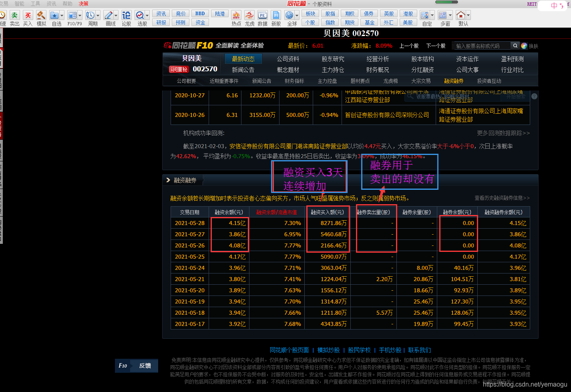The height and width of the screenshot is (392, 571).
Task: Open the 财务概况 tab
Action: tap(378, 70)
